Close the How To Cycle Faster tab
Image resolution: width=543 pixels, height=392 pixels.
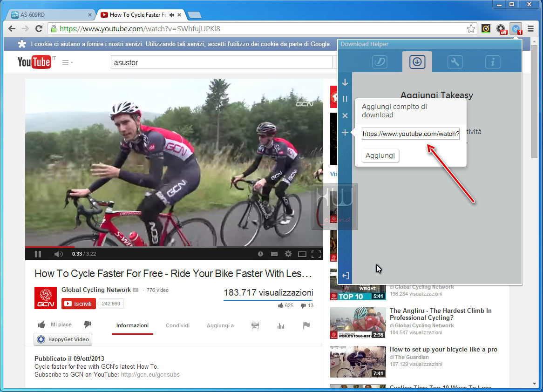click(179, 15)
